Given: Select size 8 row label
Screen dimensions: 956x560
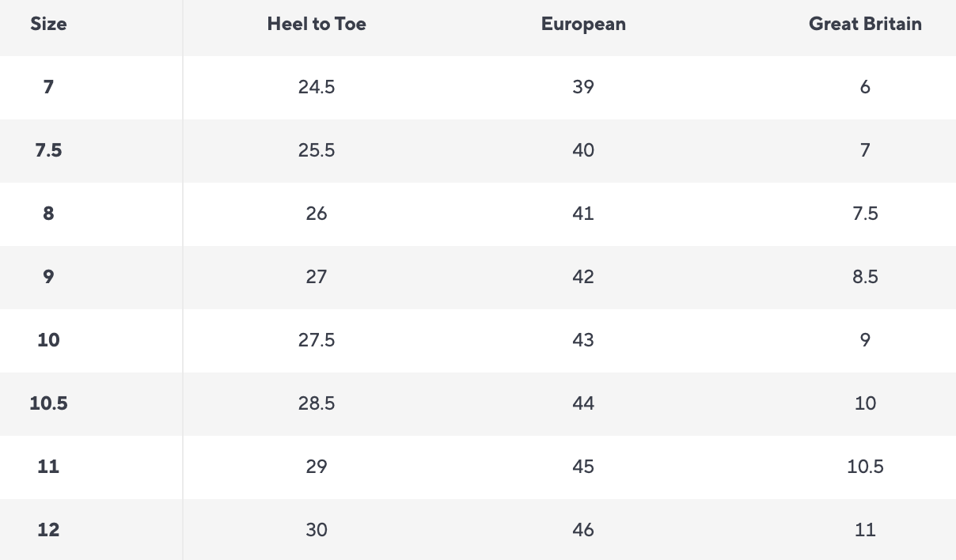Looking at the screenshot, I should [48, 214].
